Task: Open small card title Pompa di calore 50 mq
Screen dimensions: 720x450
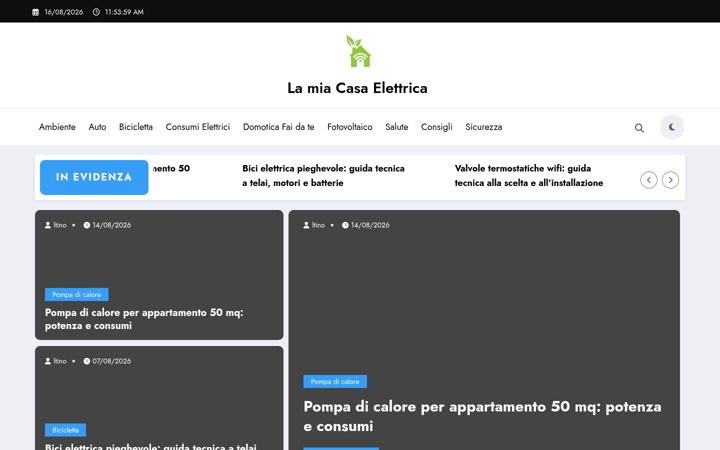Action: click(x=144, y=319)
